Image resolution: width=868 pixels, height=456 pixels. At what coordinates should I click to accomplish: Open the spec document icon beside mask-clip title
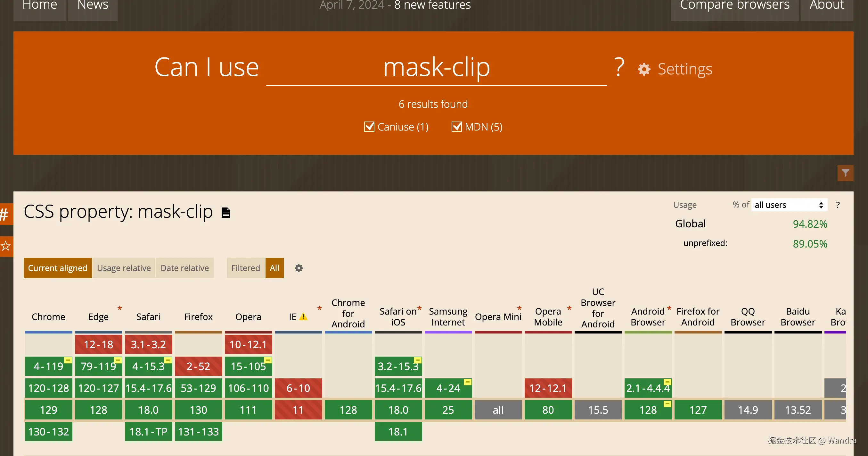226,213
